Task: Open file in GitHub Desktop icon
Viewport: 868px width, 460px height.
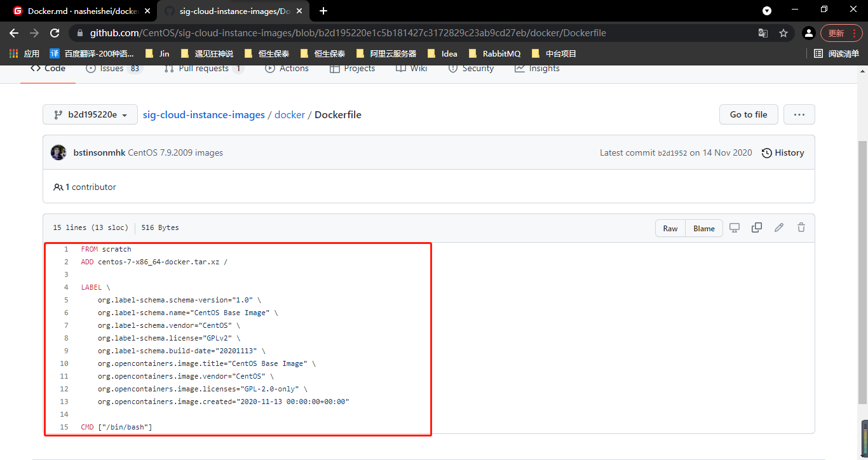Action: coord(735,227)
